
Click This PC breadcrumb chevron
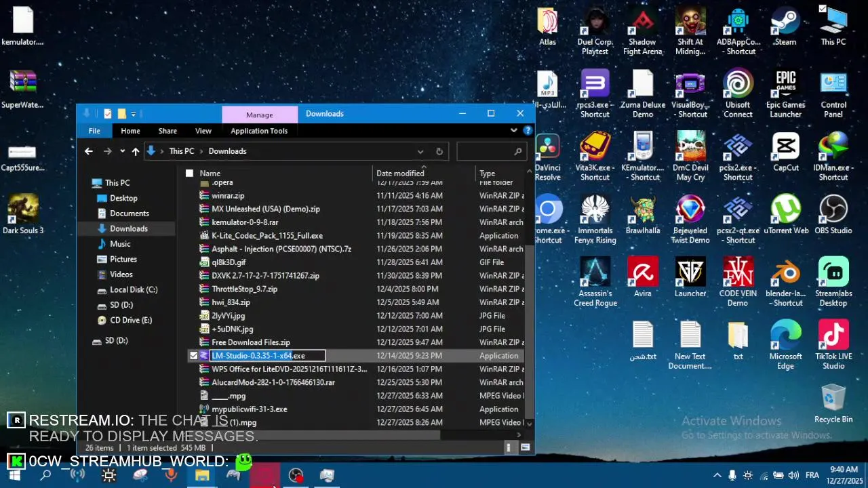(201, 151)
